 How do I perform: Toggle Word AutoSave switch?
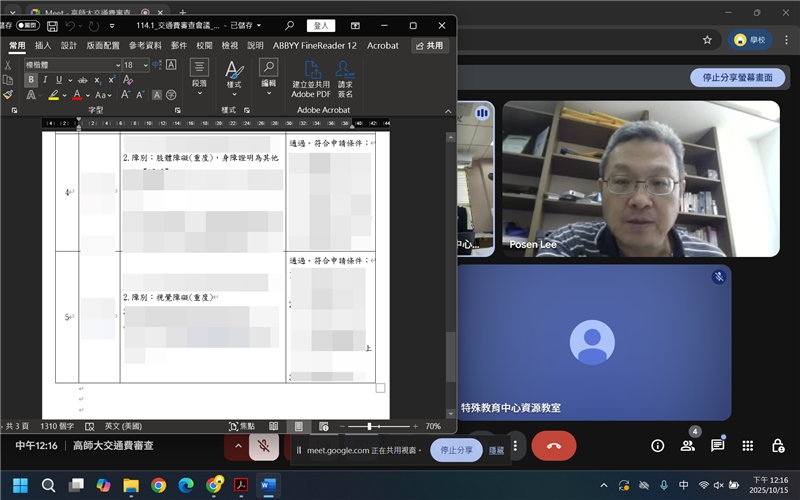(x=27, y=25)
